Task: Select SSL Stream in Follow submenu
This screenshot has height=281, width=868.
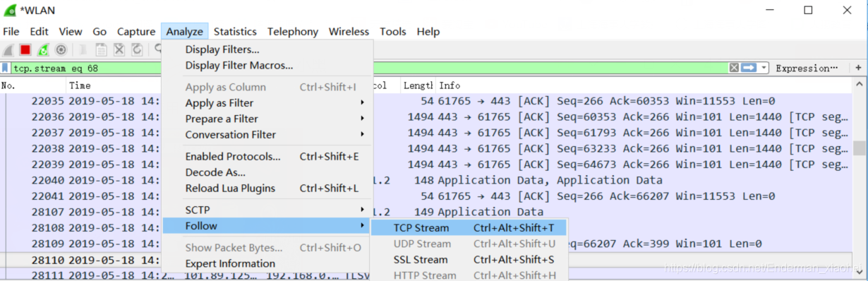Action: pos(469,260)
